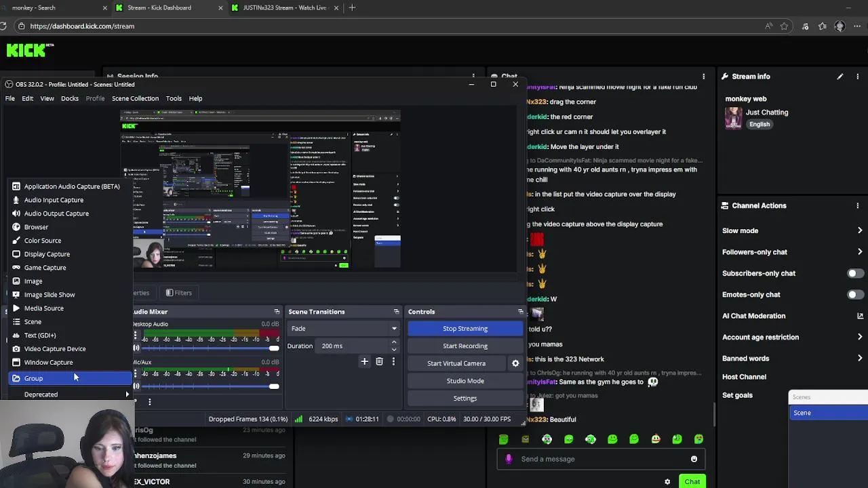Screen dimensions: 868x488
Task: Click the Video Capture Device camera icon
Action: (16, 349)
